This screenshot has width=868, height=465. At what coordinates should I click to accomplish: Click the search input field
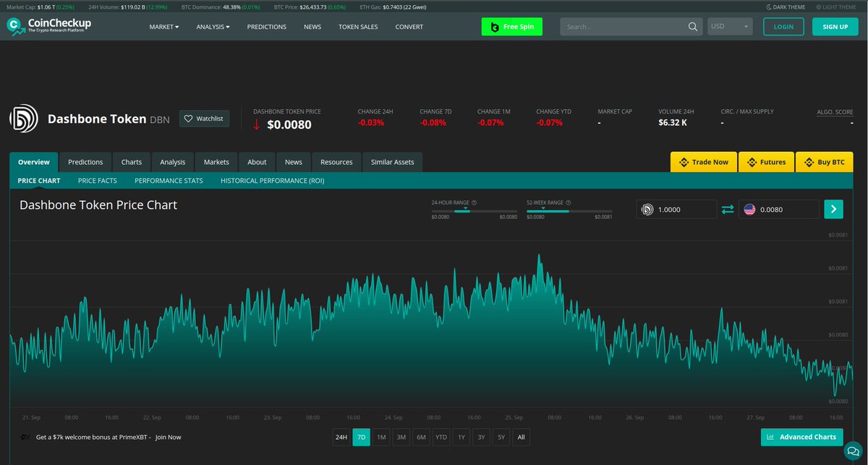[x=622, y=27]
